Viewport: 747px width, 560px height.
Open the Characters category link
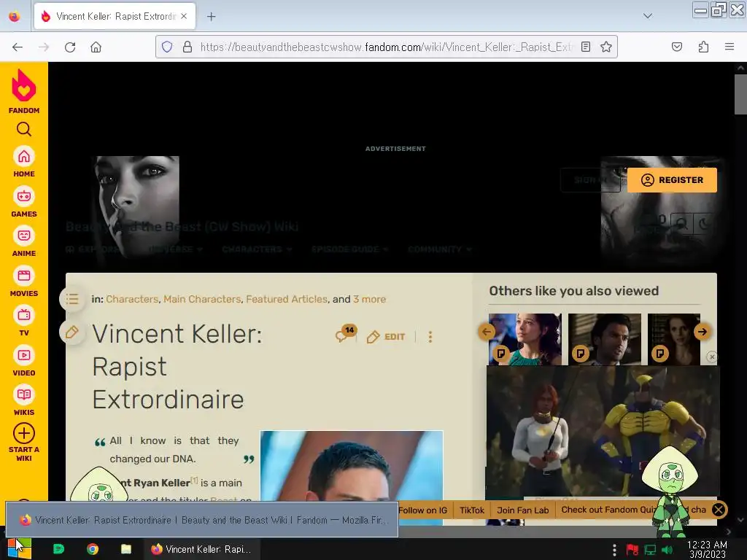pos(132,299)
